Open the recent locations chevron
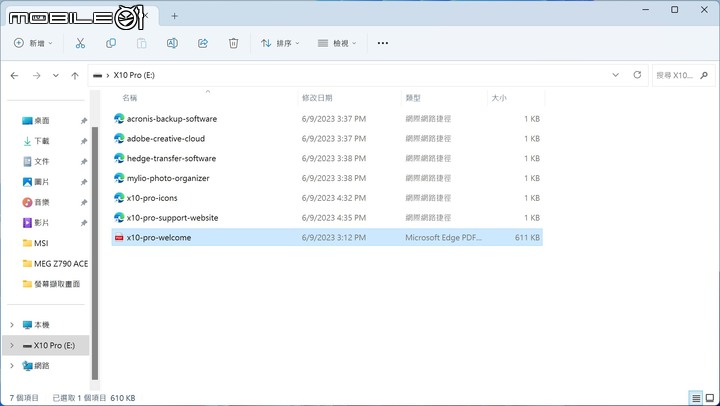This screenshot has height=406, width=720. pos(56,75)
